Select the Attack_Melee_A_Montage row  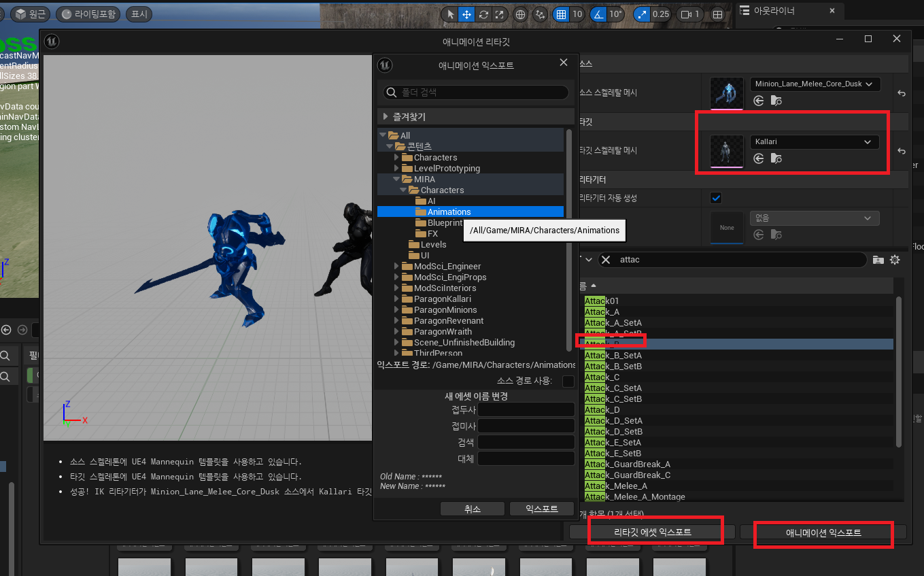click(x=739, y=496)
